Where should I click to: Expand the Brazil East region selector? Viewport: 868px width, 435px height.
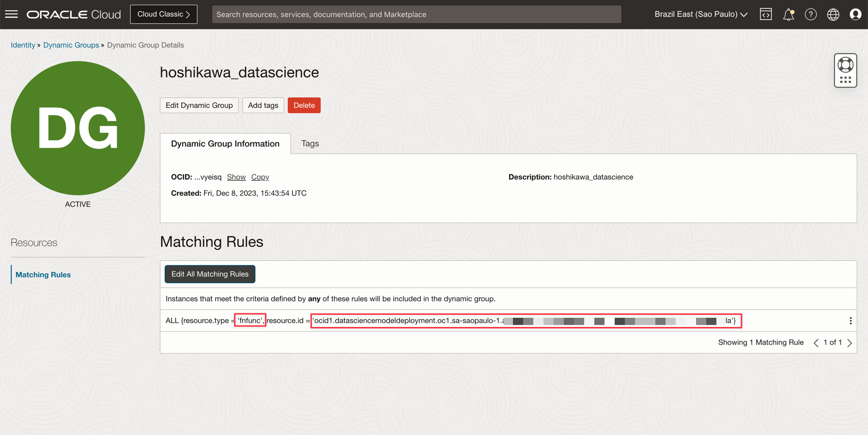pyautogui.click(x=700, y=15)
